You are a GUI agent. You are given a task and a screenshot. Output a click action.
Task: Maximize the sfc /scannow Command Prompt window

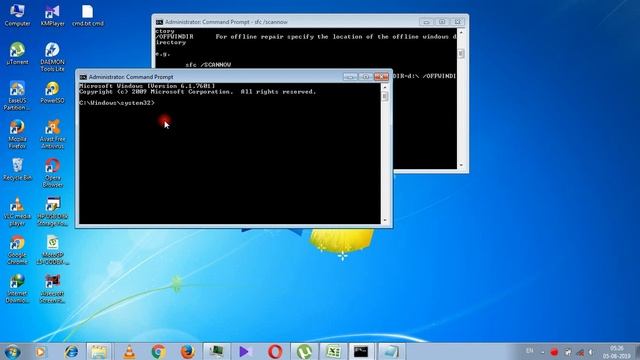(x=442, y=22)
